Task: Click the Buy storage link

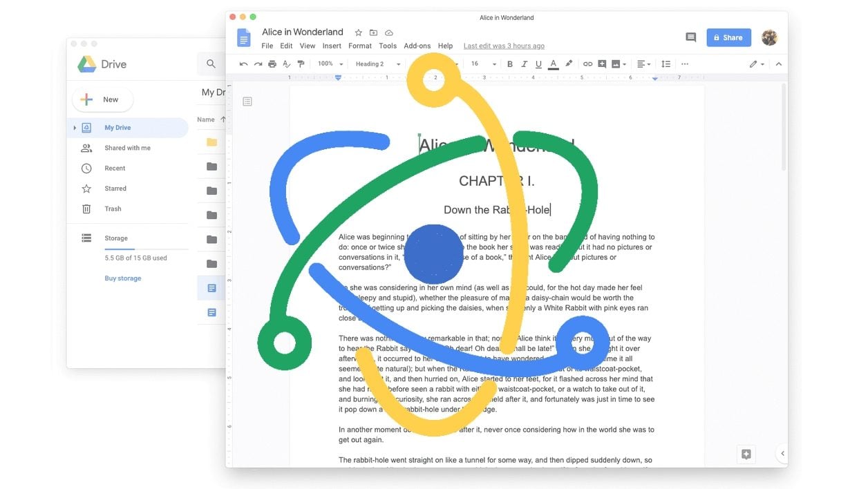Action: tap(123, 278)
